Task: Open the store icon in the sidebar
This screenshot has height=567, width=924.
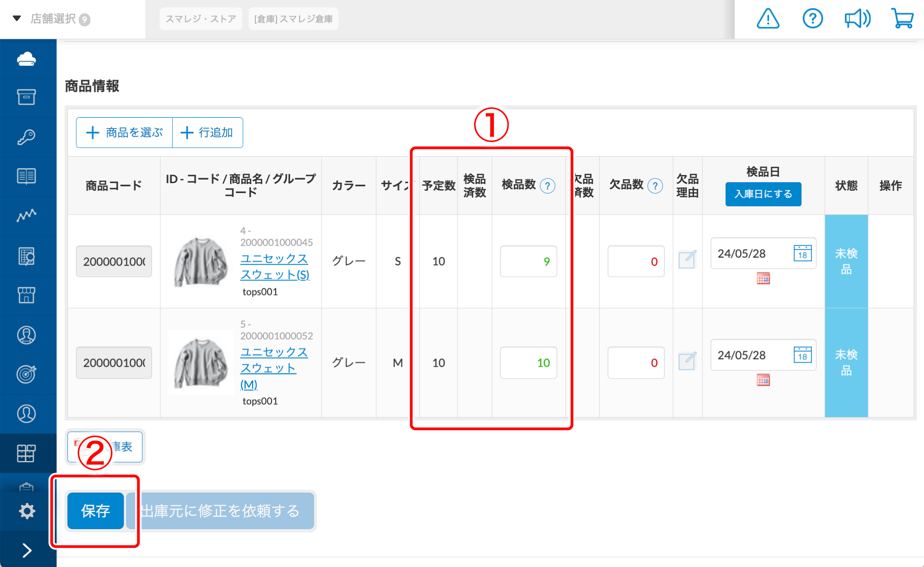Action: click(27, 295)
